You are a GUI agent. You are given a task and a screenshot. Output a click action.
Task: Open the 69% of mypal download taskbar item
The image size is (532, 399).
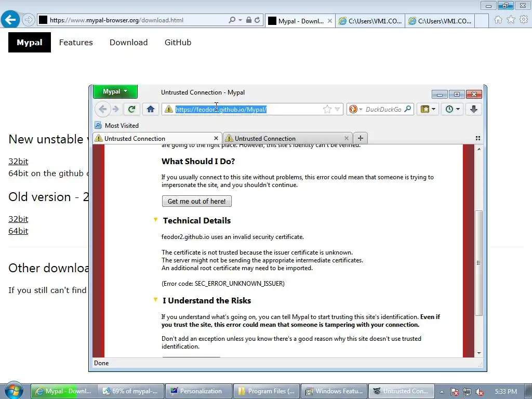coord(131,391)
